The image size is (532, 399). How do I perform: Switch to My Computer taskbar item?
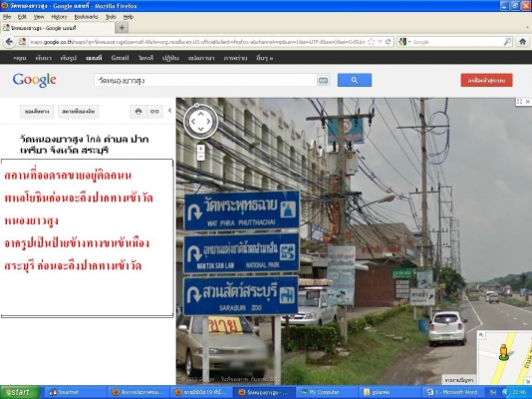tap(327, 392)
